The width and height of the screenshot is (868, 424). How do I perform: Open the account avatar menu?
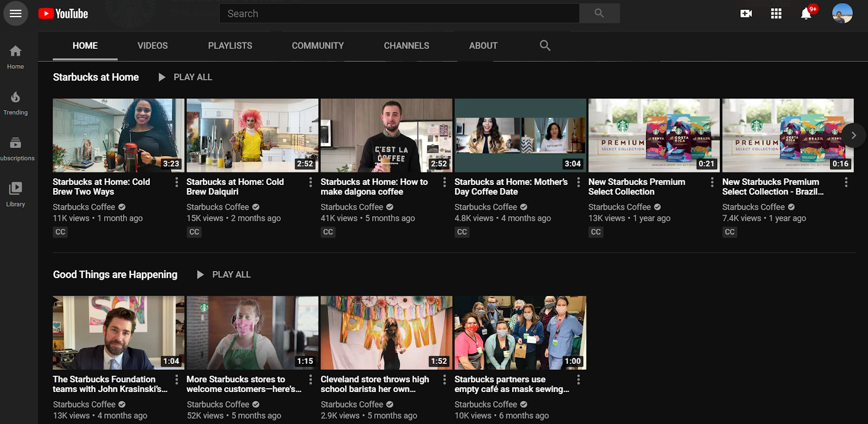tap(843, 14)
